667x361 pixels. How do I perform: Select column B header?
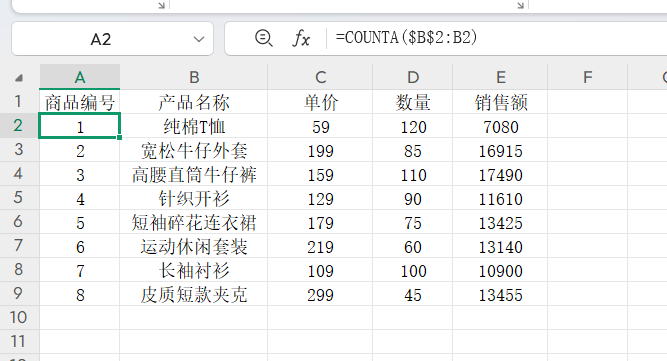pyautogui.click(x=194, y=77)
